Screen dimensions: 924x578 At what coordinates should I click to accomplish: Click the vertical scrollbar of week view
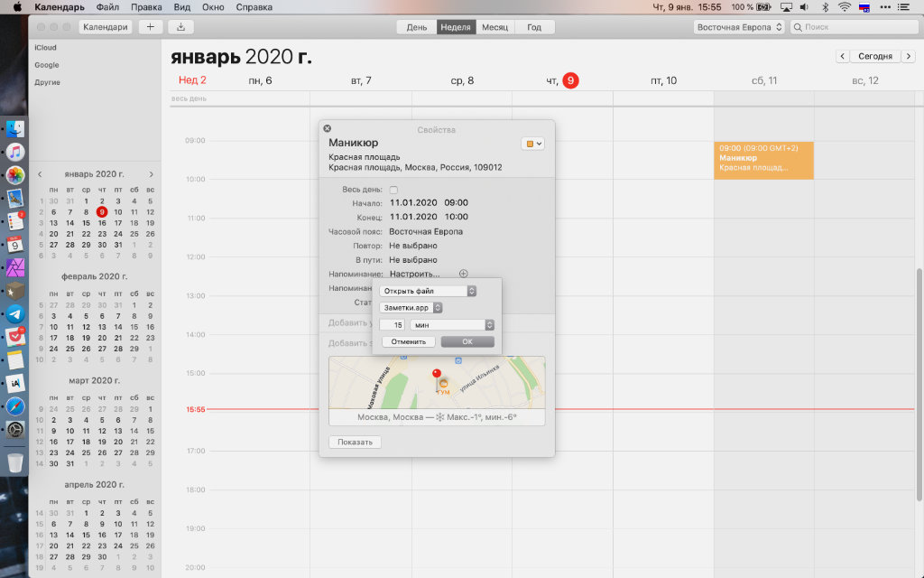[919, 384]
